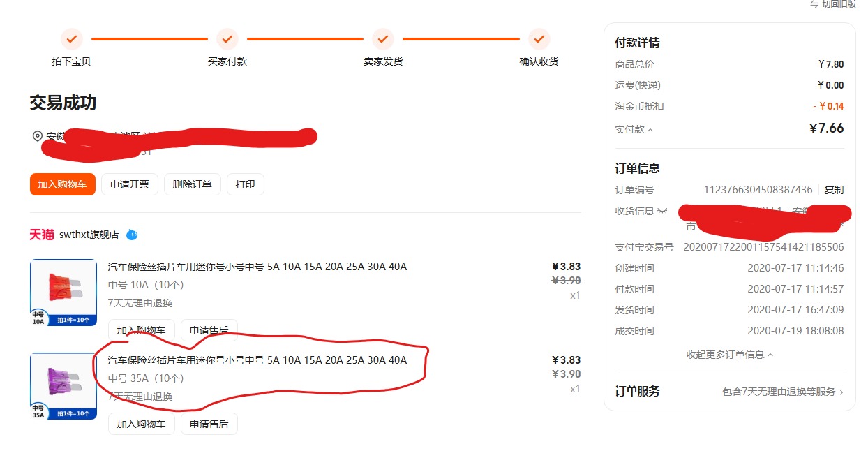Click the 天猫 Tmall logo
Viewport: 868px width, 451px height.
tap(40, 235)
